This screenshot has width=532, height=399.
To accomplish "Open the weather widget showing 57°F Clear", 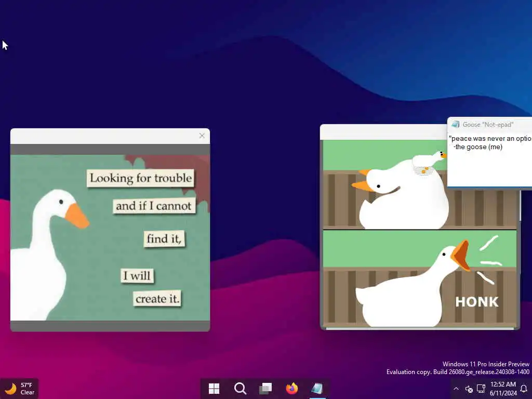I will 20,389.
